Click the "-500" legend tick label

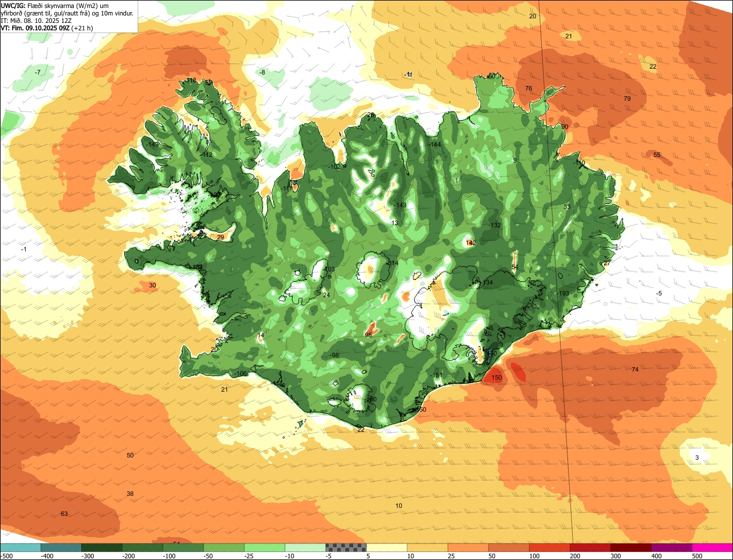pos(7,556)
